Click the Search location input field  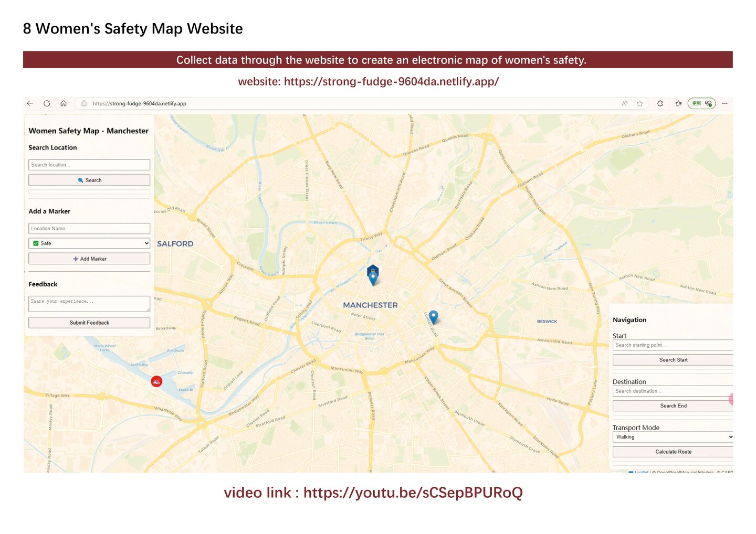pos(89,165)
